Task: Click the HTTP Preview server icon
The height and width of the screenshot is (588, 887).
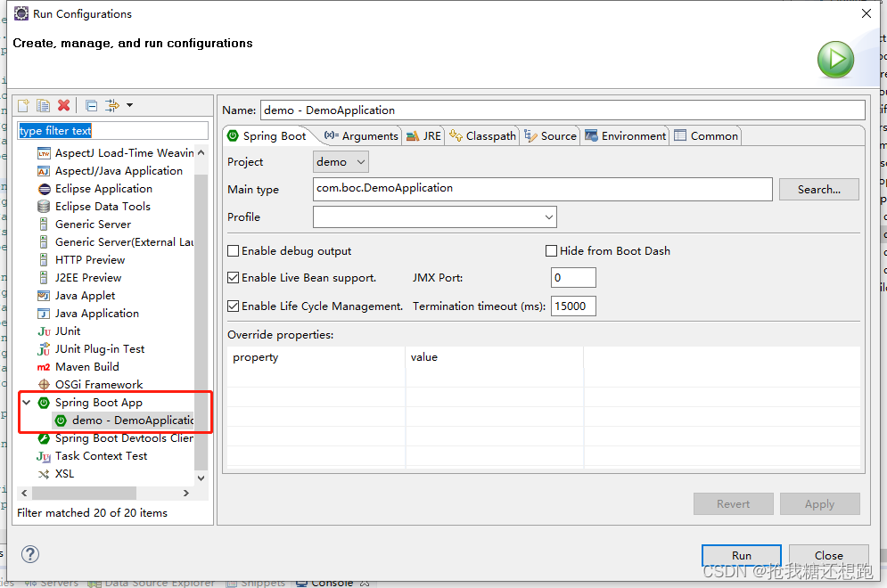Action: (x=44, y=260)
